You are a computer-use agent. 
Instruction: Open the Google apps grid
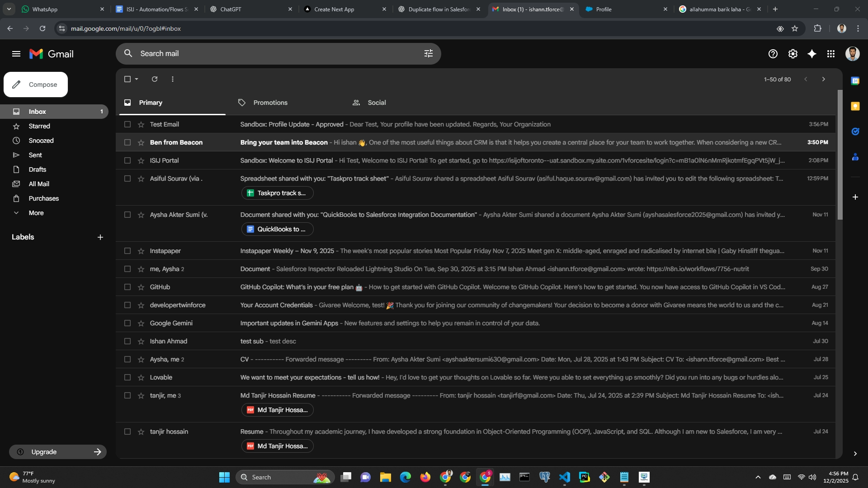[830, 54]
